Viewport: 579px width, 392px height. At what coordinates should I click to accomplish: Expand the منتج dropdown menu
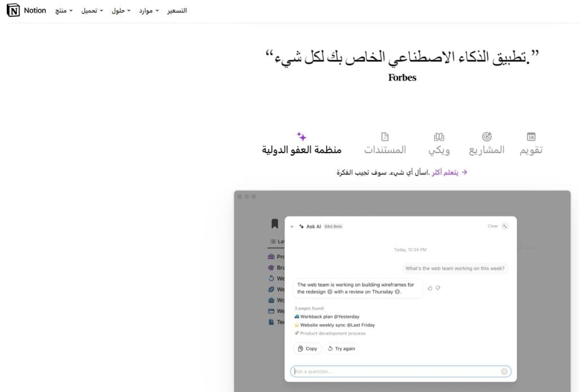click(63, 11)
